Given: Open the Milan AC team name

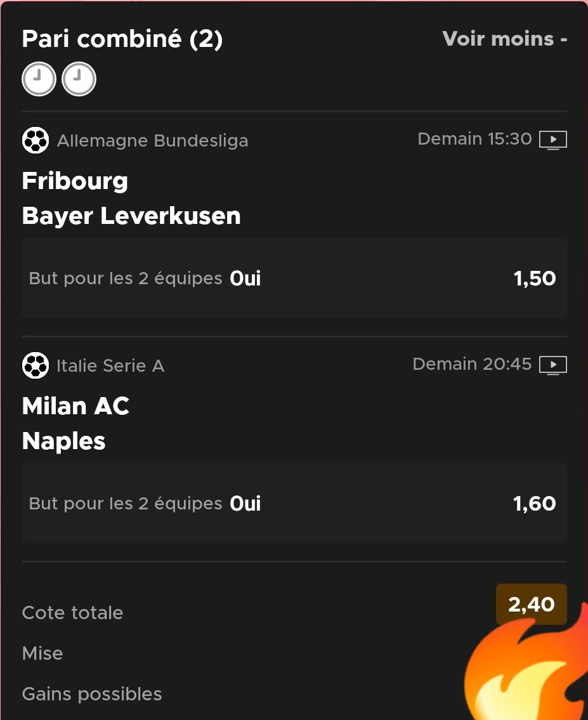Looking at the screenshot, I should tap(75, 406).
